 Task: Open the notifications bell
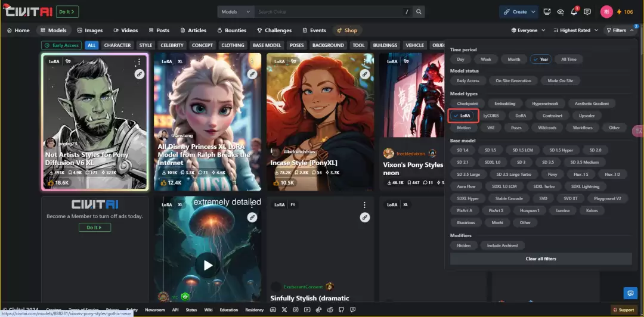pos(574,12)
